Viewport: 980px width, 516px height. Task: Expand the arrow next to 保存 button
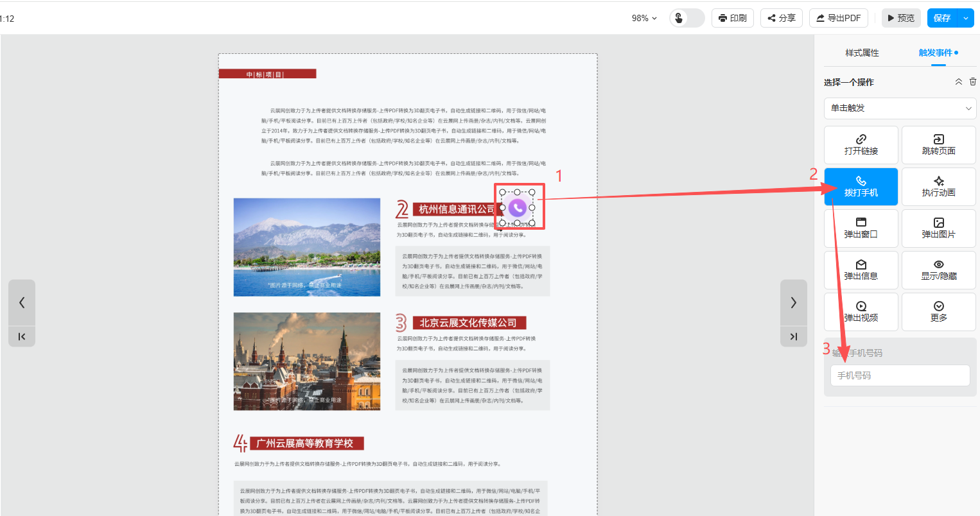(966, 18)
